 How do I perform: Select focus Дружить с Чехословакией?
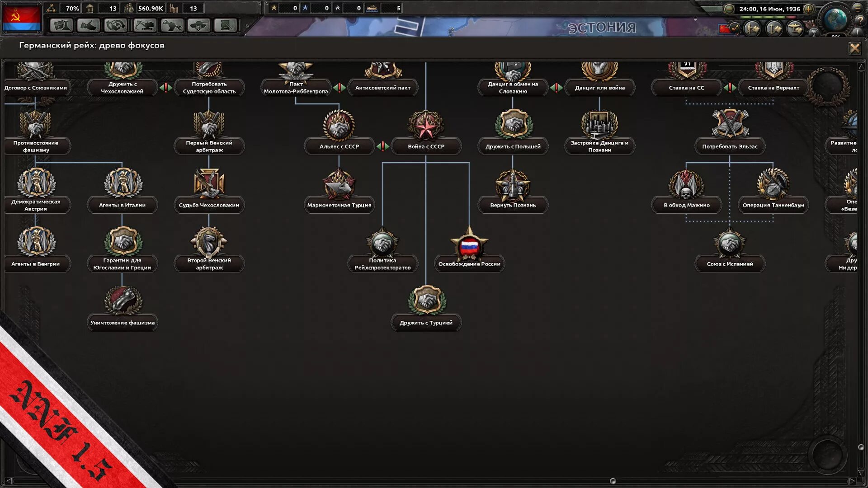[123, 88]
